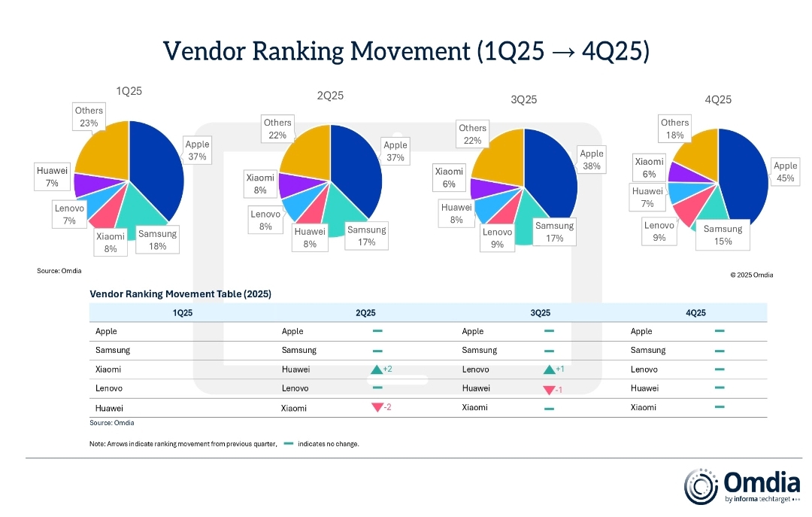This screenshot has height=517, width=812.
Task: Click the © 2025 Omdia copyright text
Action: click(x=751, y=275)
